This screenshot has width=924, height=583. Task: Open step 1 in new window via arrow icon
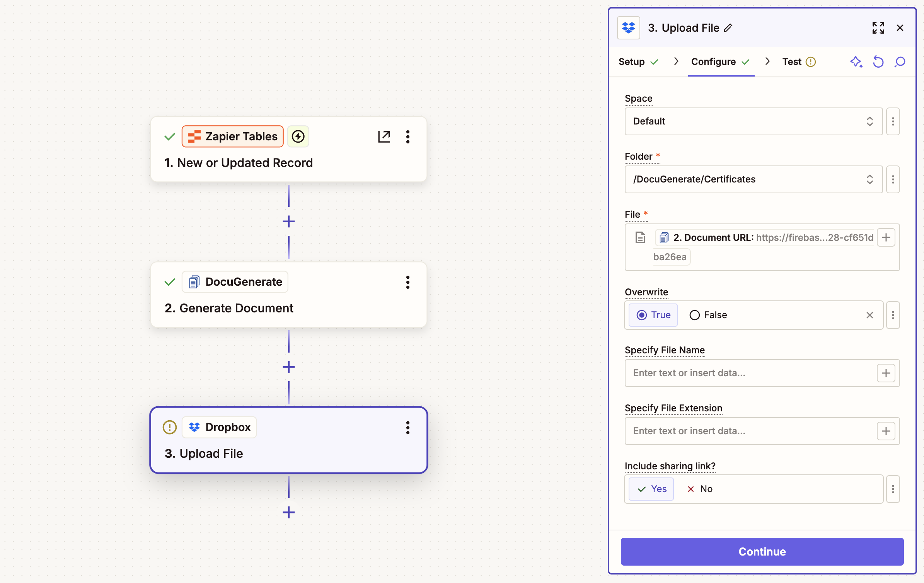click(384, 136)
